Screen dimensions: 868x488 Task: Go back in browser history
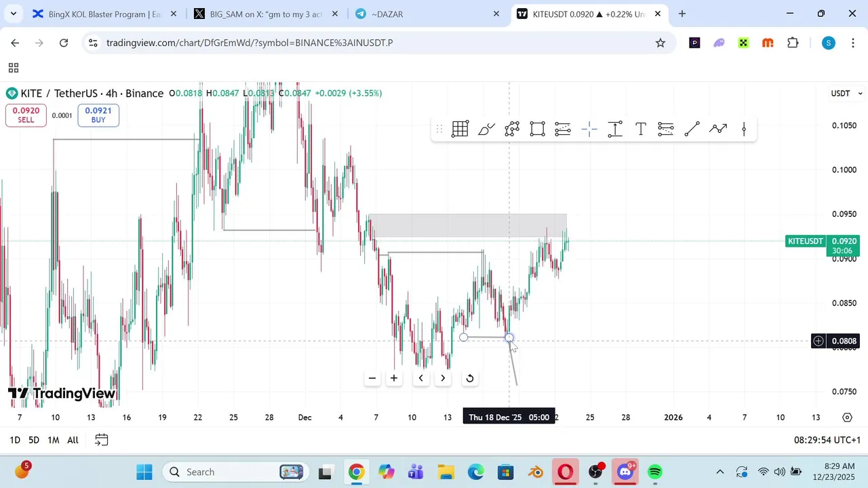point(15,43)
